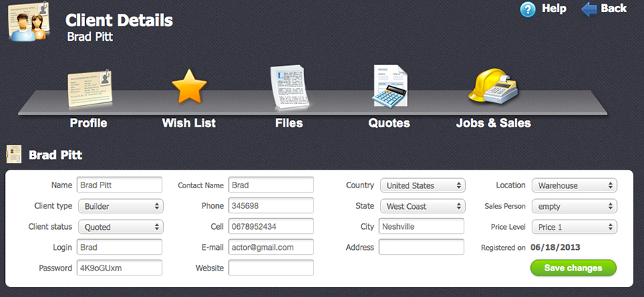This screenshot has width=644, height=297.
Task: Click into the E-mail input field
Action: pyautogui.click(x=271, y=247)
